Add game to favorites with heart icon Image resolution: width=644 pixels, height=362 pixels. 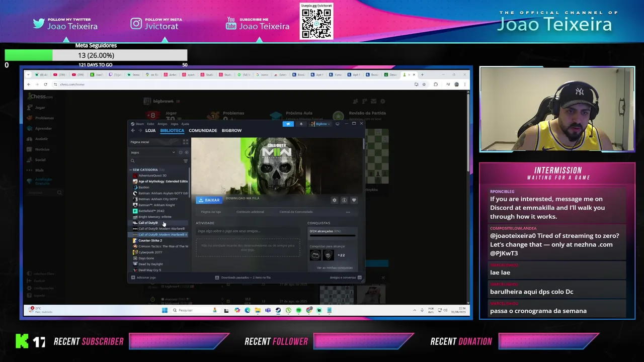(x=354, y=200)
